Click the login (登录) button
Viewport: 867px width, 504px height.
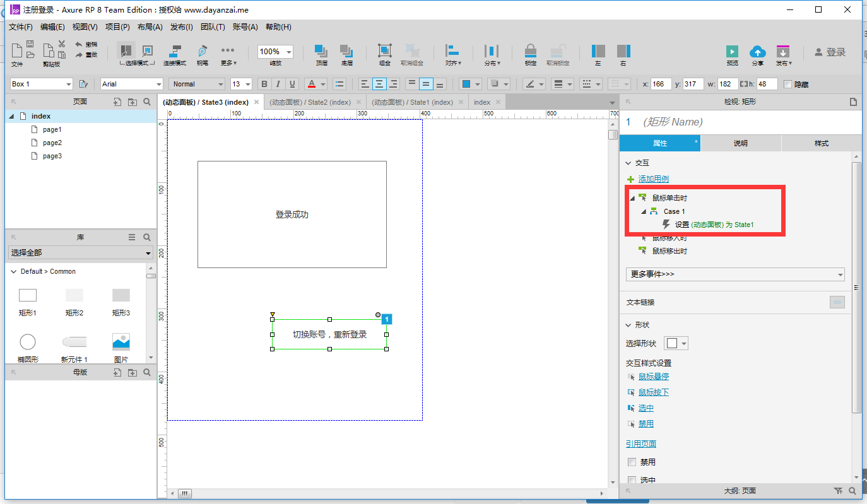[830, 52]
